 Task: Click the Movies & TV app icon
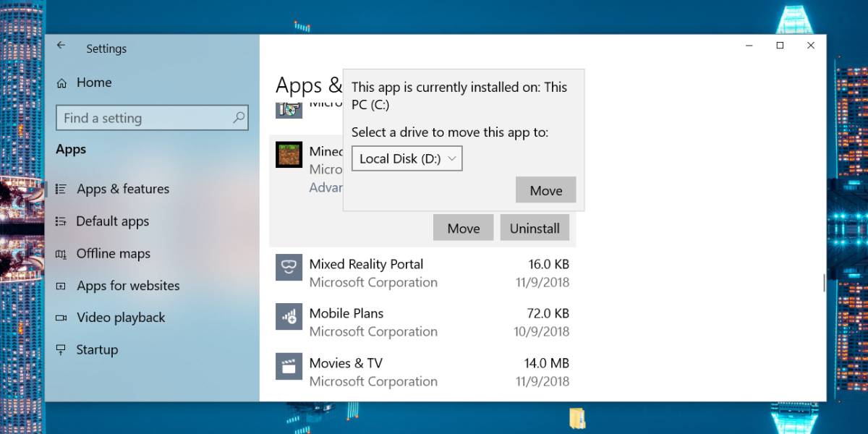(x=289, y=366)
